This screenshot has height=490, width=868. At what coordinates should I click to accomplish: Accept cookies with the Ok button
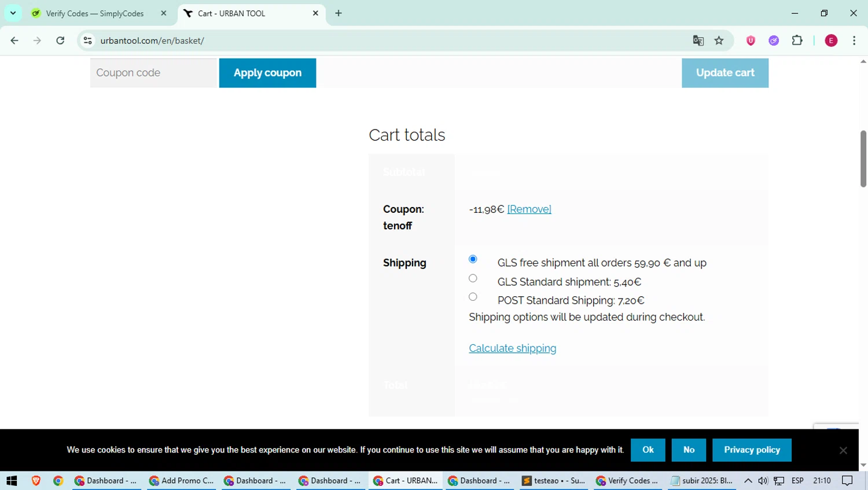648,450
